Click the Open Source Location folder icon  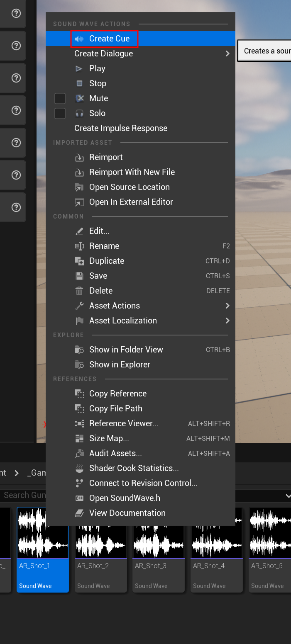pyautogui.click(x=79, y=187)
